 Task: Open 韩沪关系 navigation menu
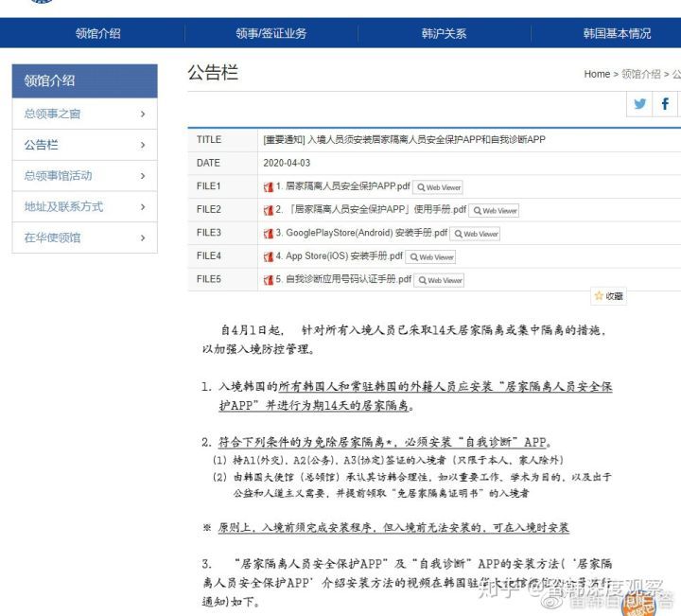point(444,33)
